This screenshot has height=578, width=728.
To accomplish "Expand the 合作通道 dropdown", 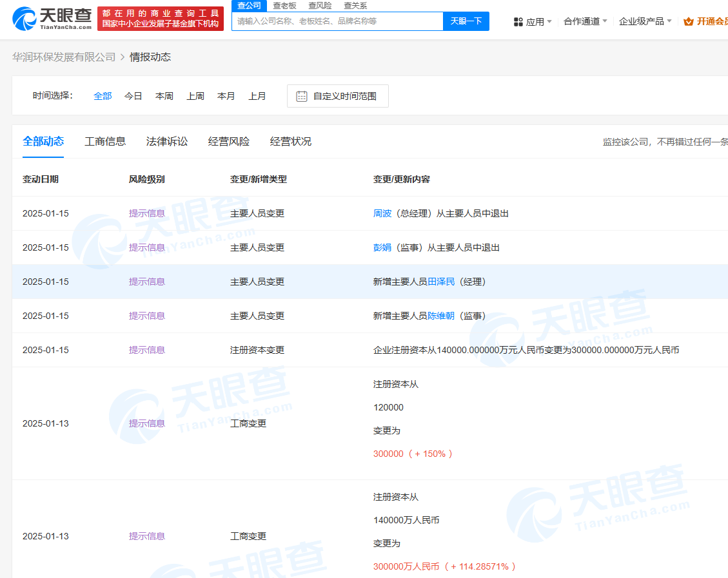I will click(x=585, y=21).
